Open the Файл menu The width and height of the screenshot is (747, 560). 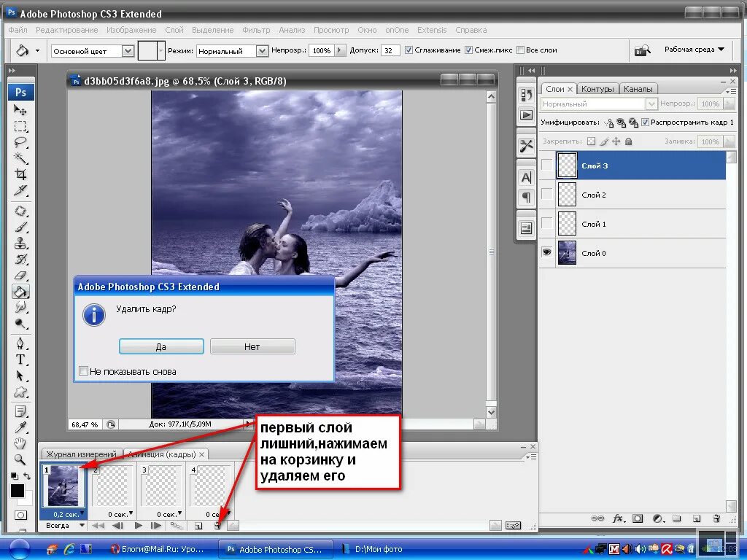(x=18, y=30)
